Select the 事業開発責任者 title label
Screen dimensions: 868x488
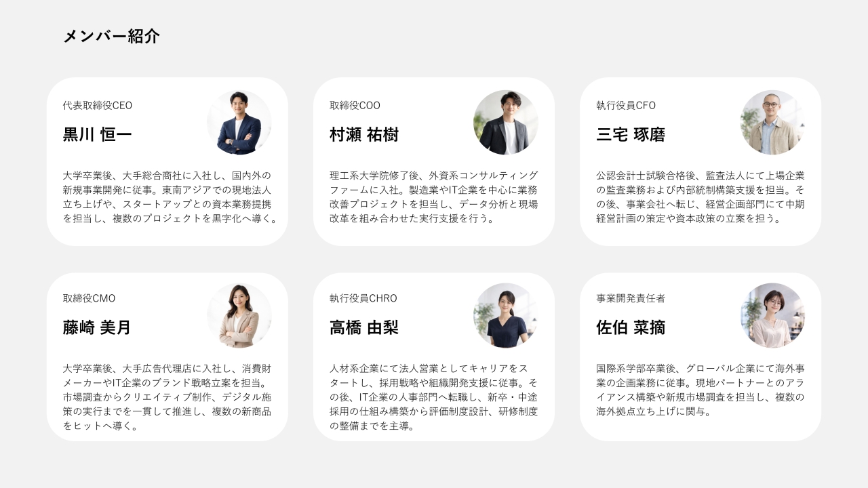click(x=631, y=299)
